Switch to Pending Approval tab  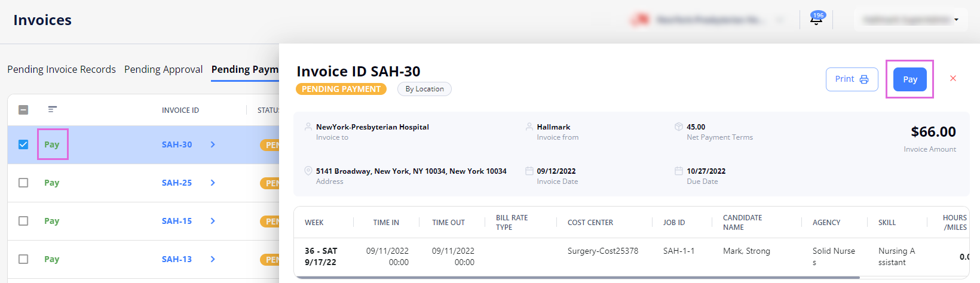[x=164, y=69]
